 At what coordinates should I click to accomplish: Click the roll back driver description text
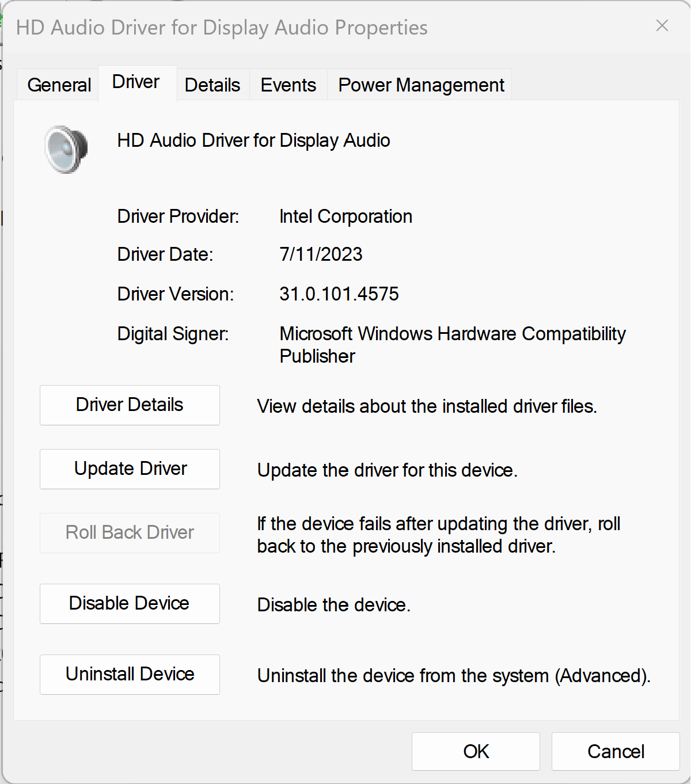[439, 535]
